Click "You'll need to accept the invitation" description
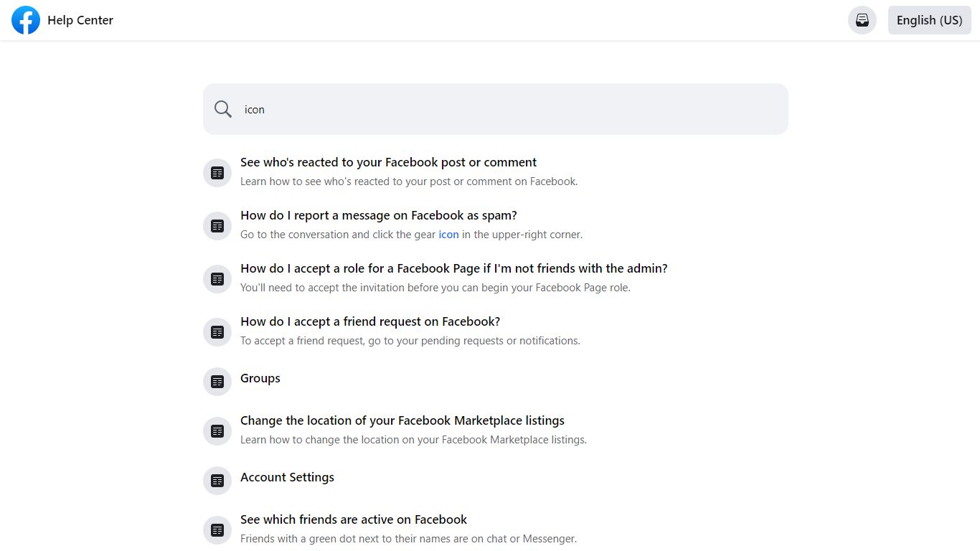 (435, 288)
